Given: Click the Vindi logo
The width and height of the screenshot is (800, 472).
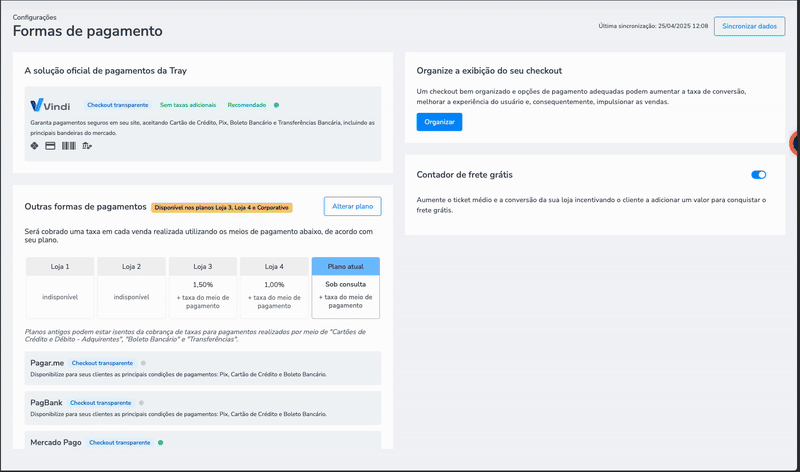Looking at the screenshot, I should pos(50,105).
